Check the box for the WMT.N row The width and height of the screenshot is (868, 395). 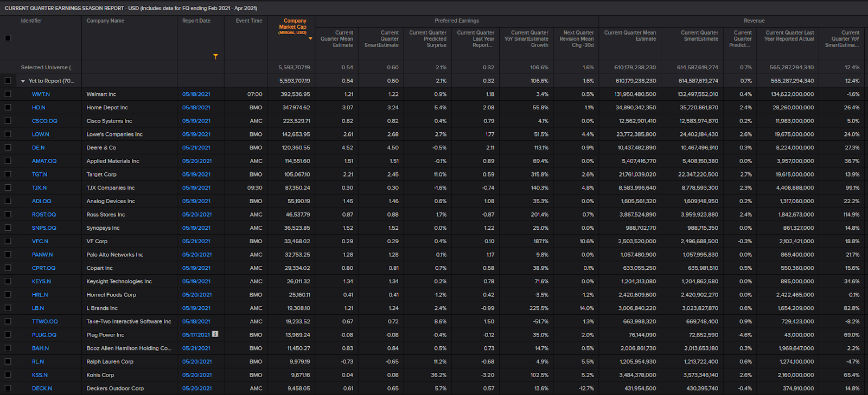(8, 94)
